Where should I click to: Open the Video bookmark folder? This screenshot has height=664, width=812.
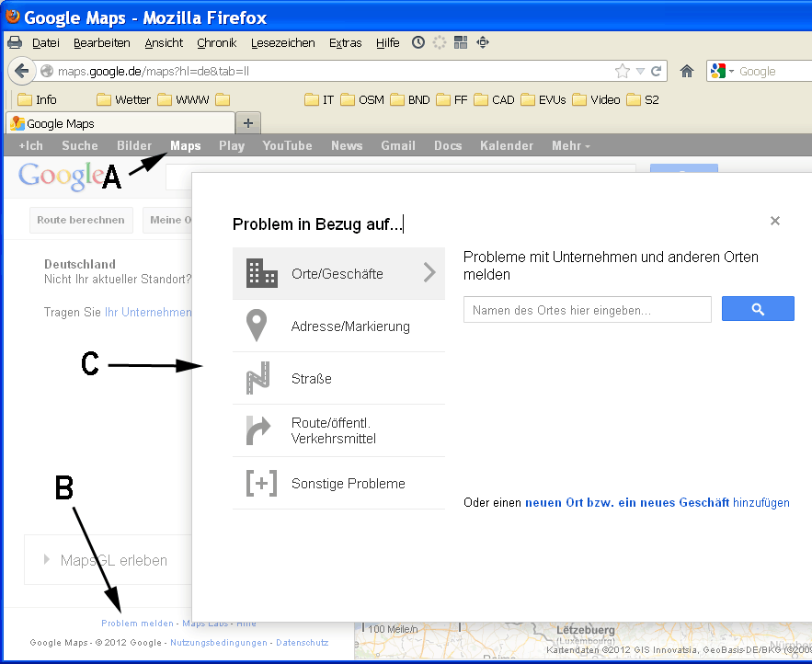click(x=596, y=99)
